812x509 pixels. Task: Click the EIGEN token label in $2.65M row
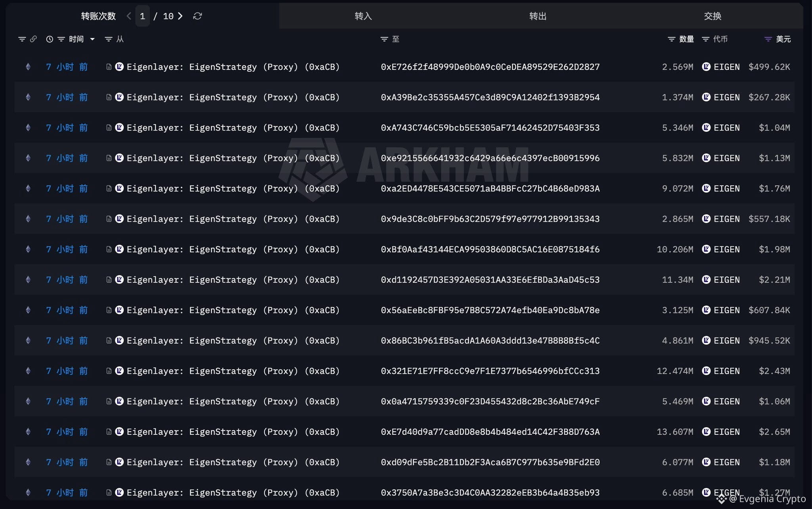(727, 432)
